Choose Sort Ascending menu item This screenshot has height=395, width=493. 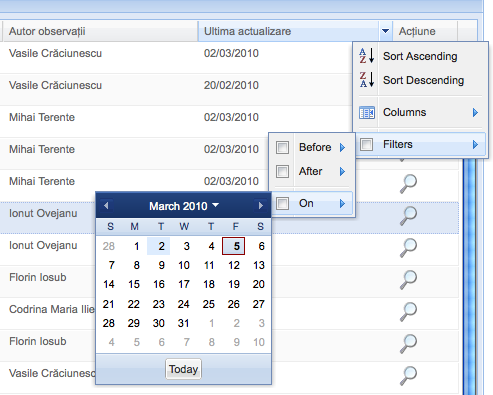[420, 56]
